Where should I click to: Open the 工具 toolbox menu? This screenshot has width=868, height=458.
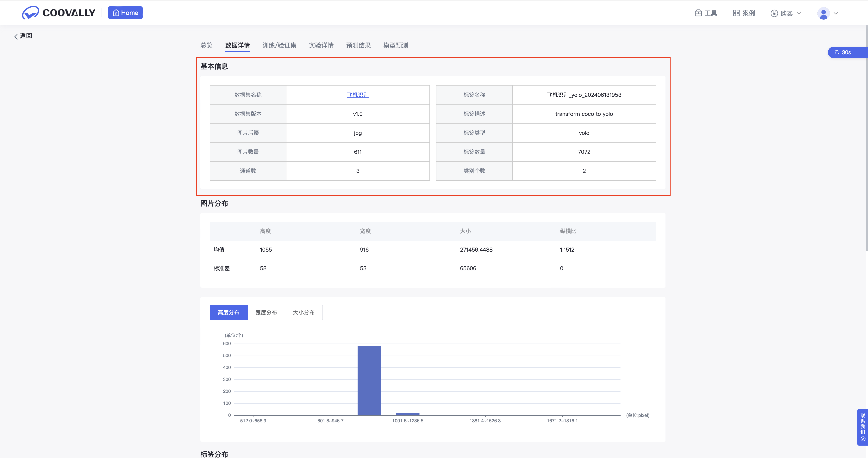click(706, 13)
